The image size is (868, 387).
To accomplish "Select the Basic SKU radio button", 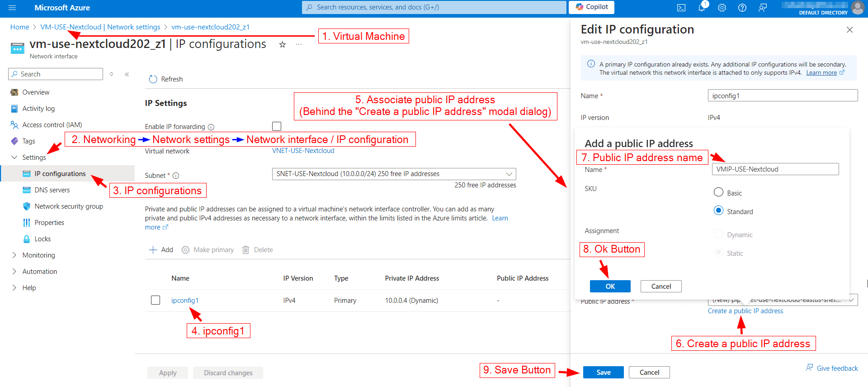I will coord(718,192).
